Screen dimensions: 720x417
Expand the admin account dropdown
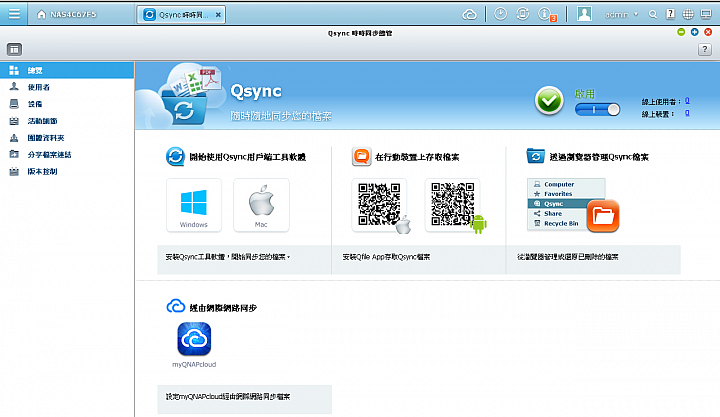tap(621, 15)
